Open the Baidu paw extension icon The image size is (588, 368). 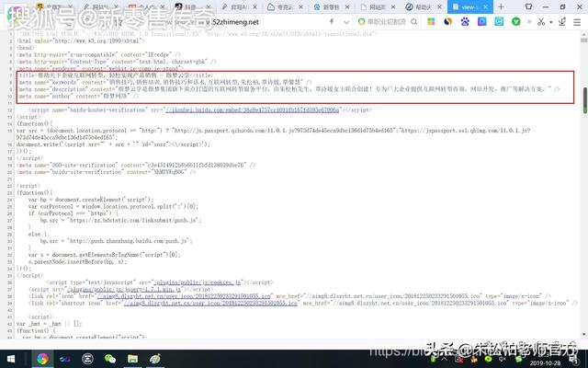click(465, 22)
